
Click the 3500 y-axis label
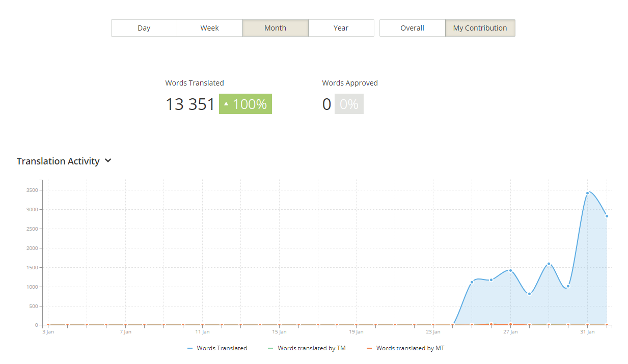tap(33, 190)
